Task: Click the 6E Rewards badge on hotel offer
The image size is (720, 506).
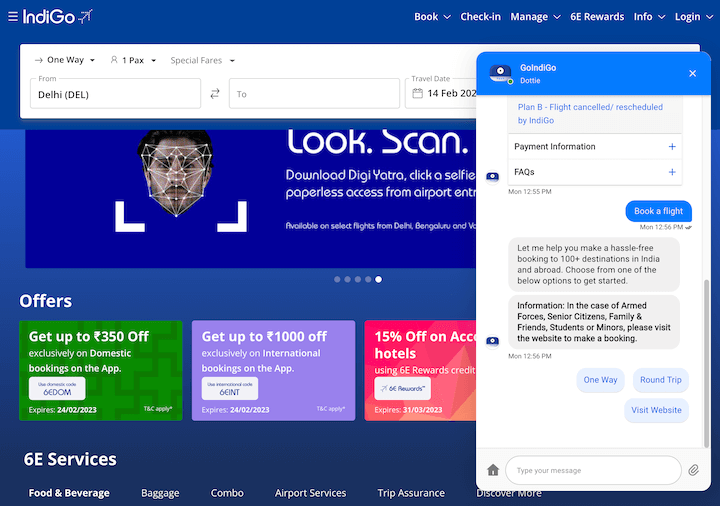Action: [x=402, y=389]
